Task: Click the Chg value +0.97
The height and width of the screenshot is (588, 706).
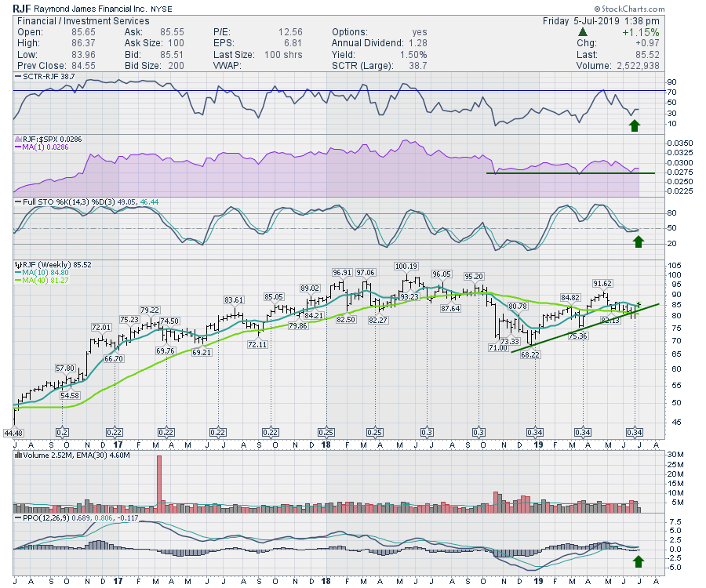Action: pyautogui.click(x=647, y=43)
